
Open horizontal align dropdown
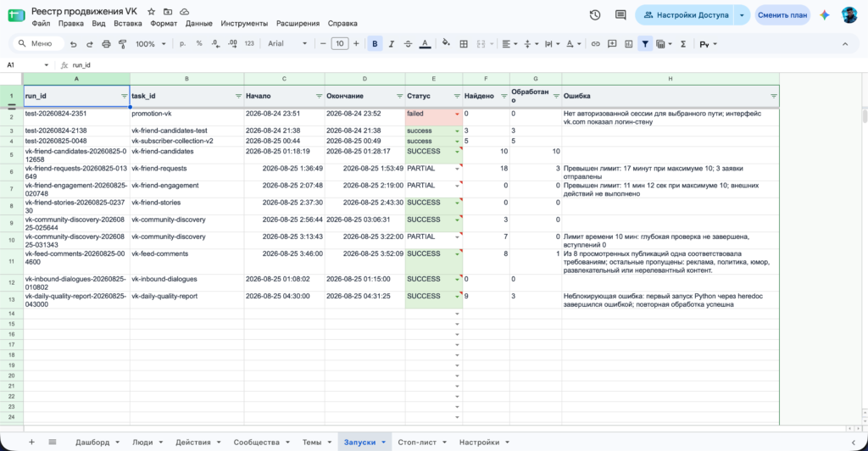[x=509, y=44]
